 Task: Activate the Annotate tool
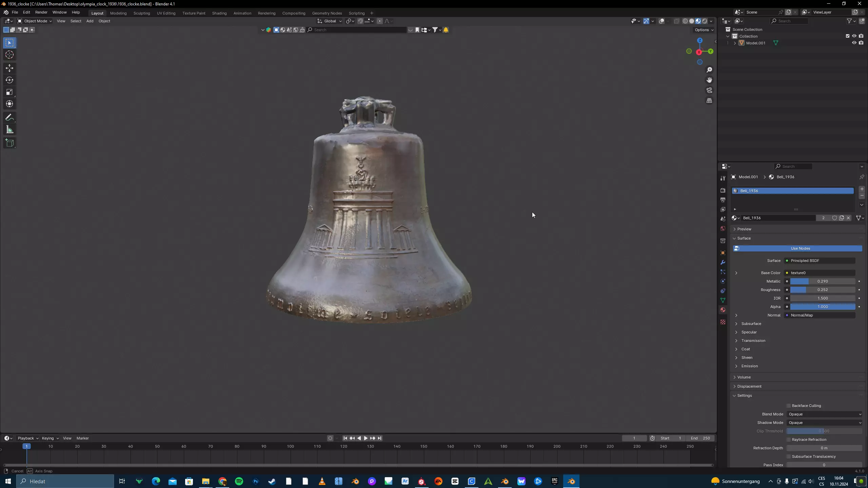point(9,118)
